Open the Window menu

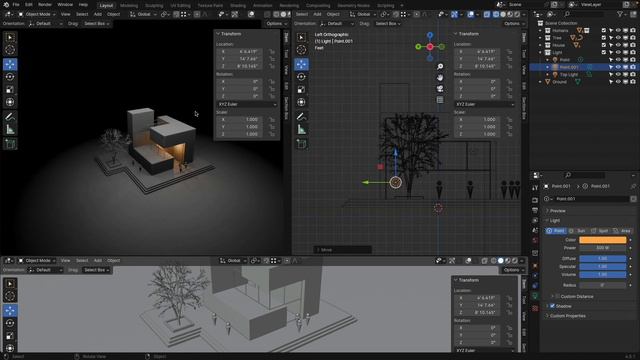coord(65,4)
